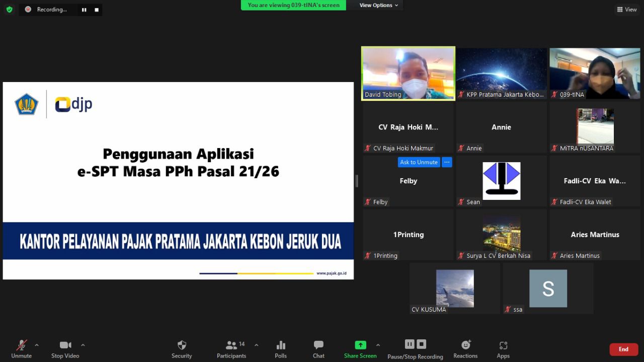Click the red End meeting button
Screen dimensions: 644x362
pyautogui.click(x=623, y=349)
